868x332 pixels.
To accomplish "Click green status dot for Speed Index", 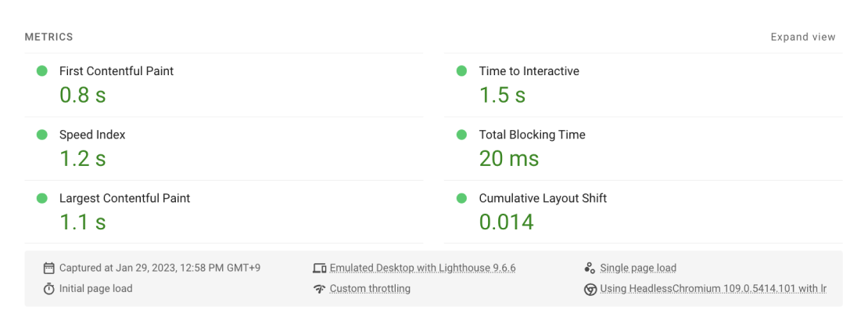I will tap(41, 135).
